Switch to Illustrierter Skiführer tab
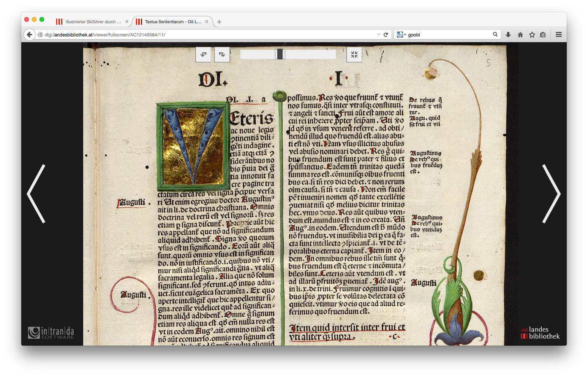The width and height of the screenshot is (588, 376). (x=93, y=22)
